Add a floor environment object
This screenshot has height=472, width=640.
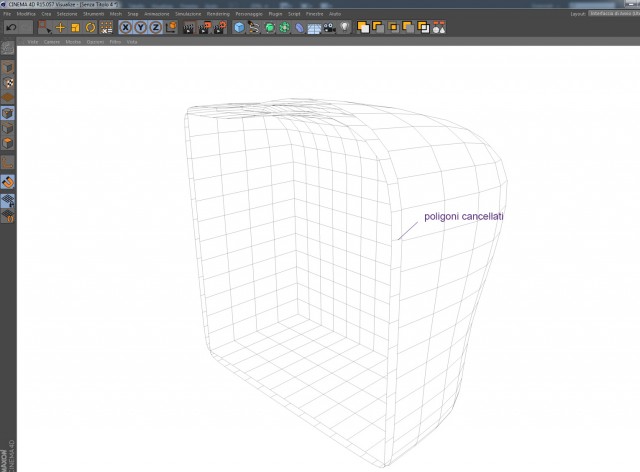point(314,27)
